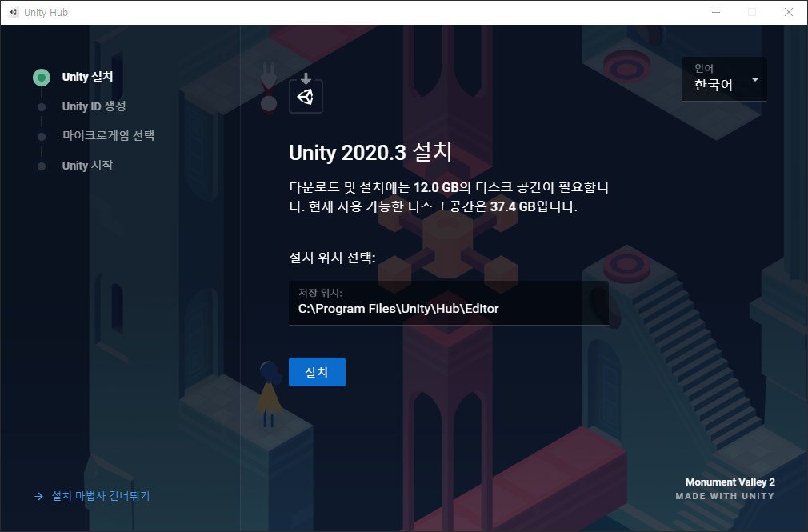Click the language dropdown arrow

tap(755, 79)
